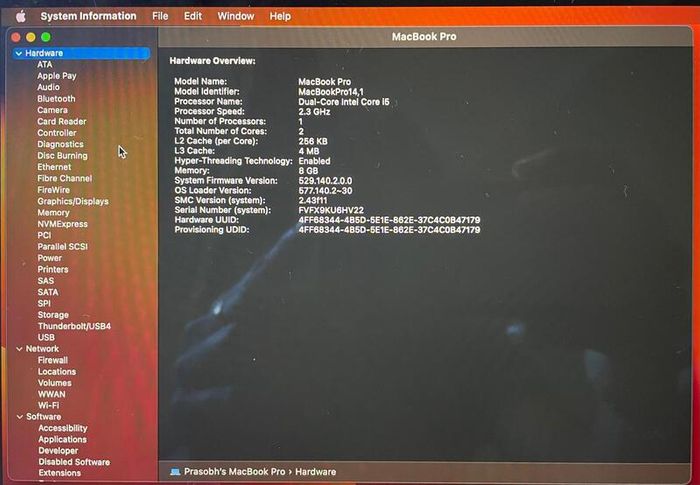Click the Model Identifier MacBookPro14,1
The height and width of the screenshot is (485, 700).
(x=331, y=92)
